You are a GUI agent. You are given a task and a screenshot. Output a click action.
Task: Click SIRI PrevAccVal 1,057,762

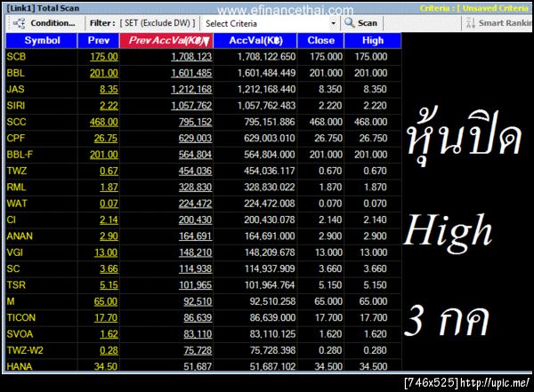click(191, 106)
